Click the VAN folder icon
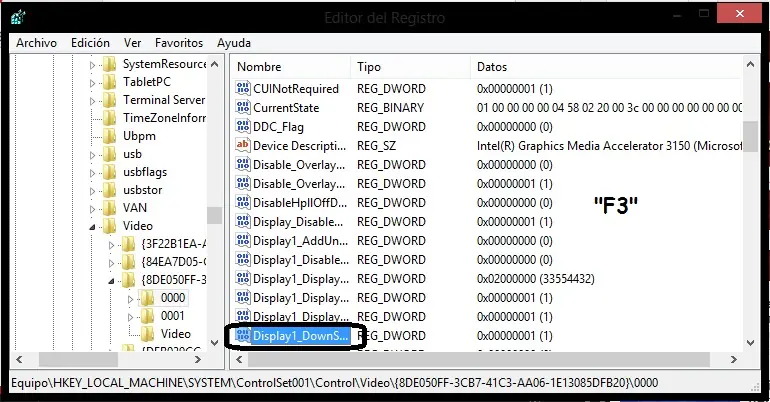Viewport: 770px width, 402px height. (x=110, y=208)
